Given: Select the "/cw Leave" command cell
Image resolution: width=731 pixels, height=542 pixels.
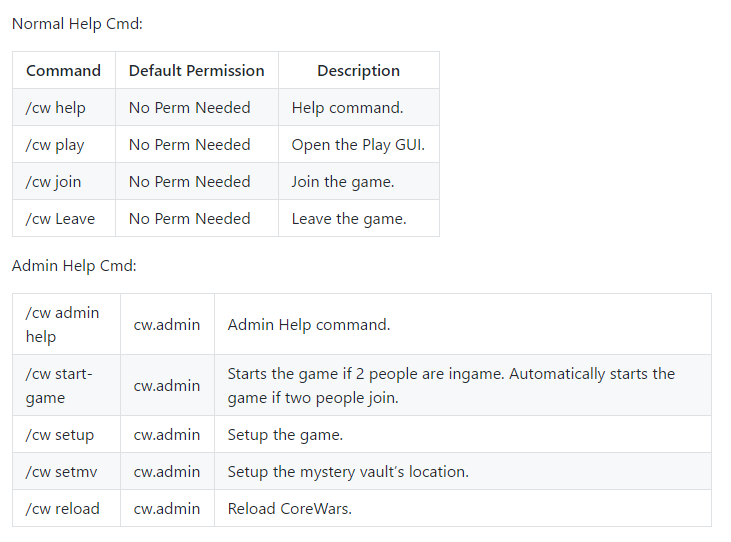Looking at the screenshot, I should pos(60,219).
